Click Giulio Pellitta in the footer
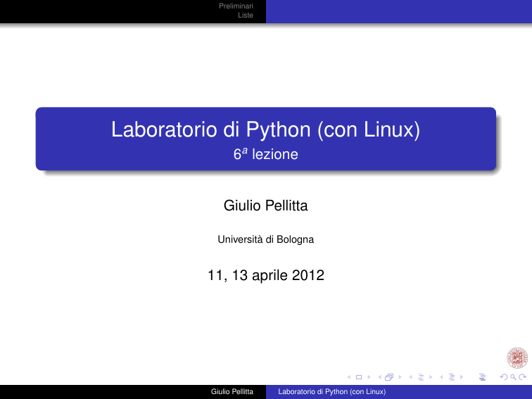Viewport: 532px width, 399px height. [x=232, y=391]
